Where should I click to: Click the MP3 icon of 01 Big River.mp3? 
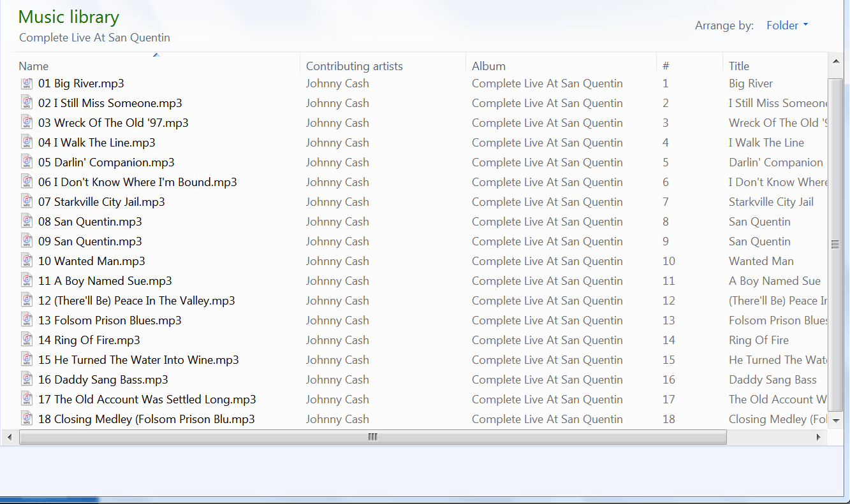[x=27, y=83]
